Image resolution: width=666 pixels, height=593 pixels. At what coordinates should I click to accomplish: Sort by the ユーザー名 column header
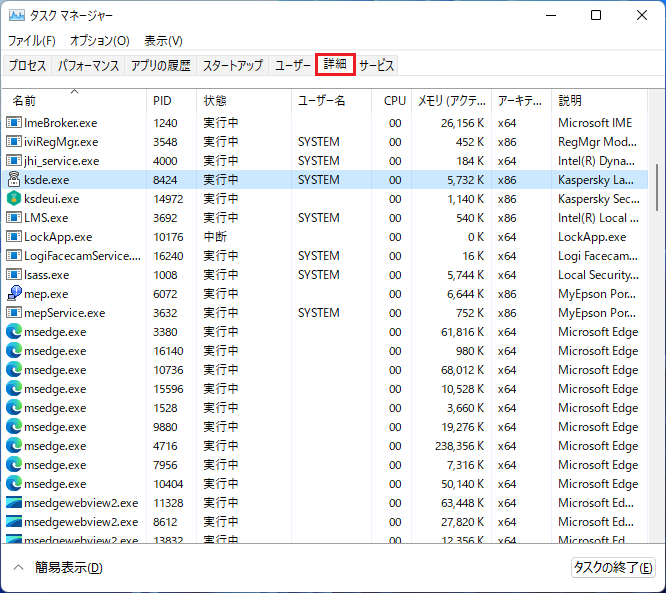(331, 101)
